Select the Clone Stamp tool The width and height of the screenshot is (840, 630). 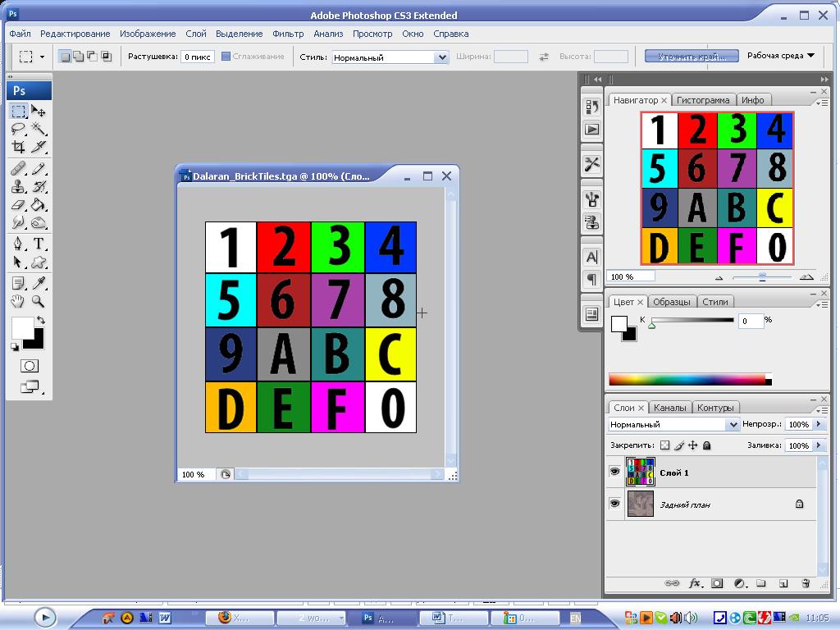[19, 186]
